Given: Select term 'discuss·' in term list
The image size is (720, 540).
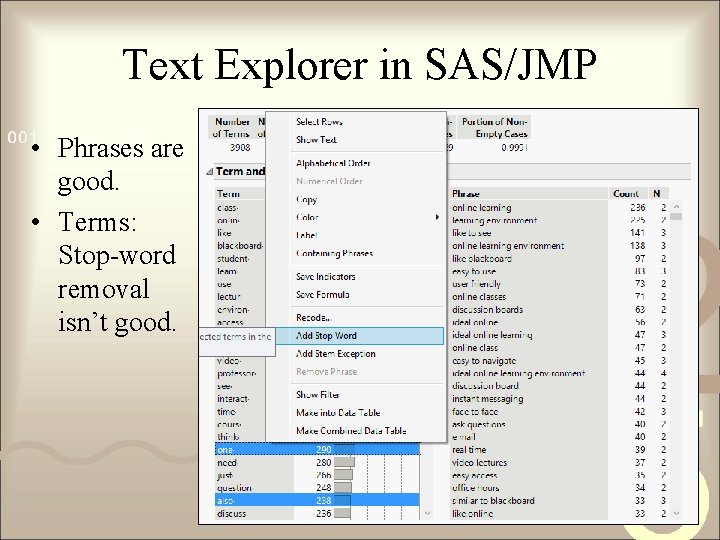Looking at the screenshot, I should click(231, 514).
